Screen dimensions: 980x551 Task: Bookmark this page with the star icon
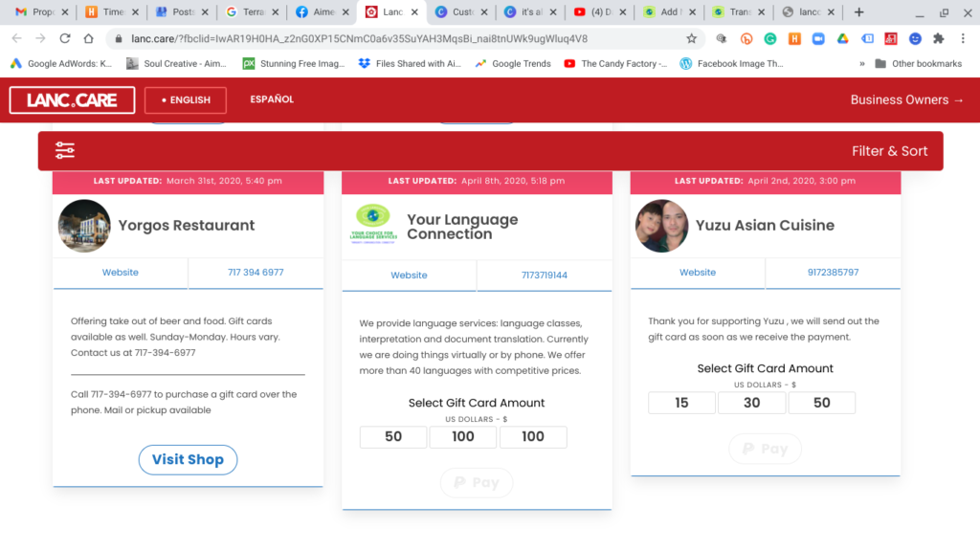[691, 38]
